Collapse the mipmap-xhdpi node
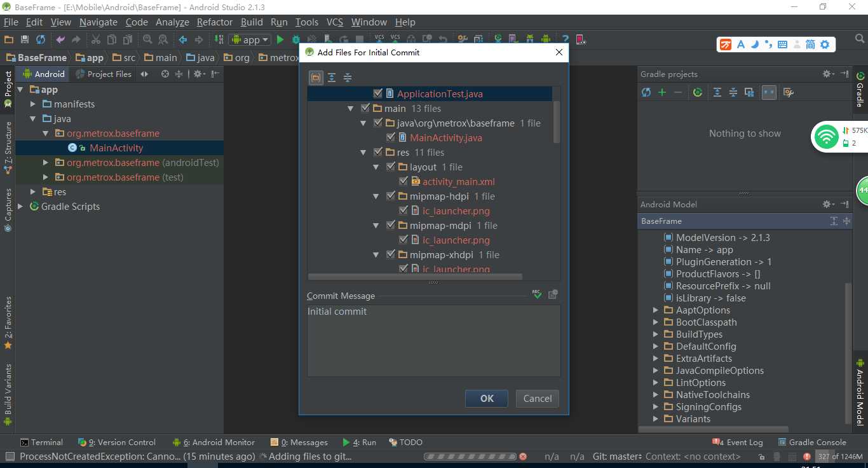Screen dimensions: 868x468 [376, 255]
